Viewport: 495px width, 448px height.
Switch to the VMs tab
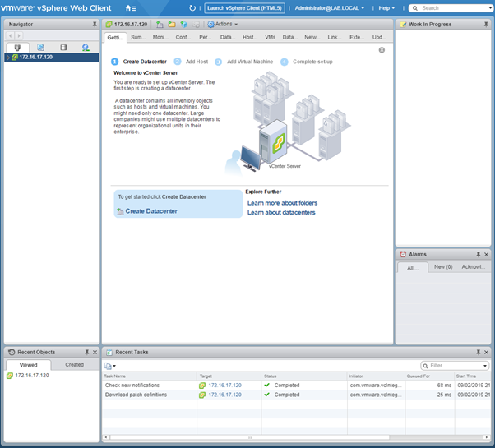(270, 37)
